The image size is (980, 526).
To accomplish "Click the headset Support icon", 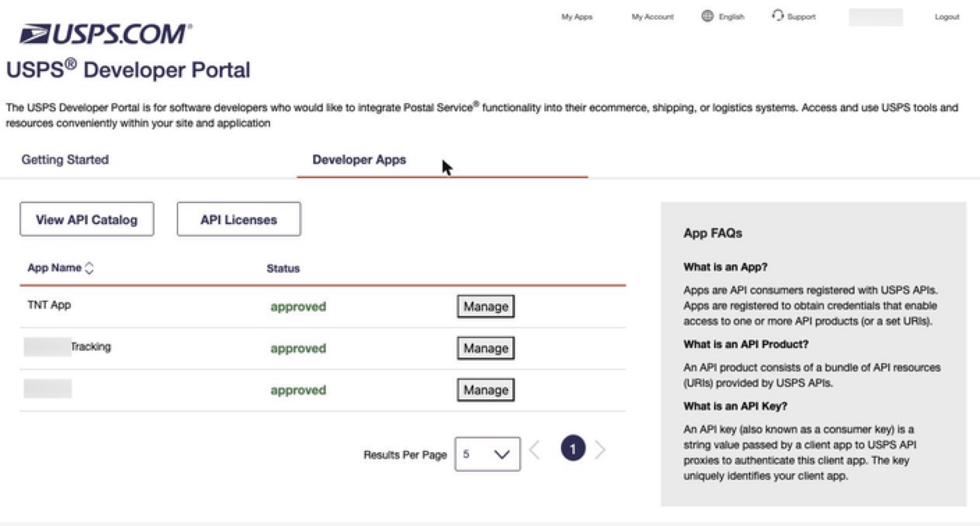I will click(777, 16).
